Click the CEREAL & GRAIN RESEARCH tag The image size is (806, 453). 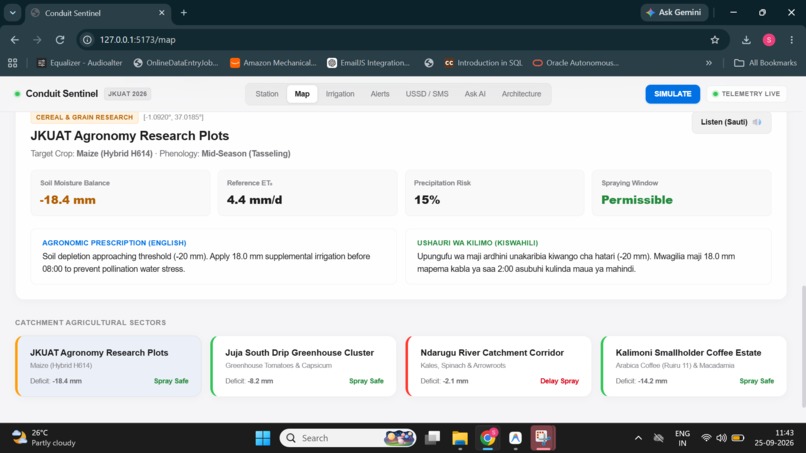[x=84, y=117]
